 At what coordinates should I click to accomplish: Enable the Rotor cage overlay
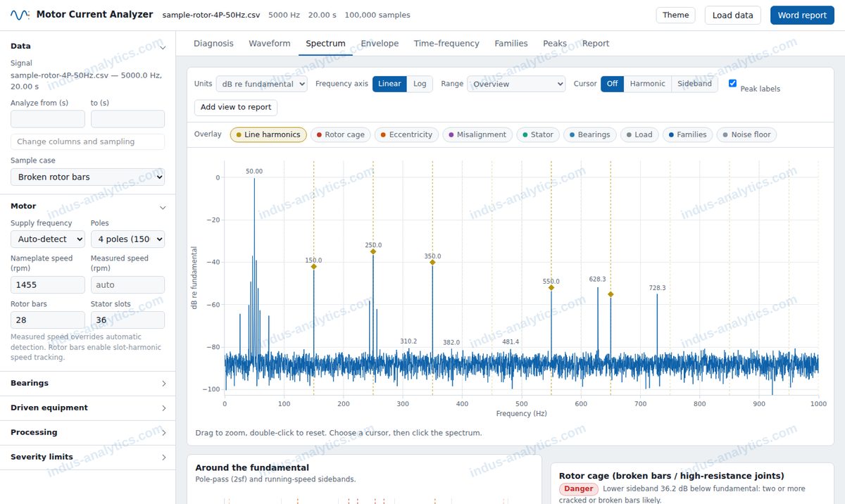coord(340,134)
